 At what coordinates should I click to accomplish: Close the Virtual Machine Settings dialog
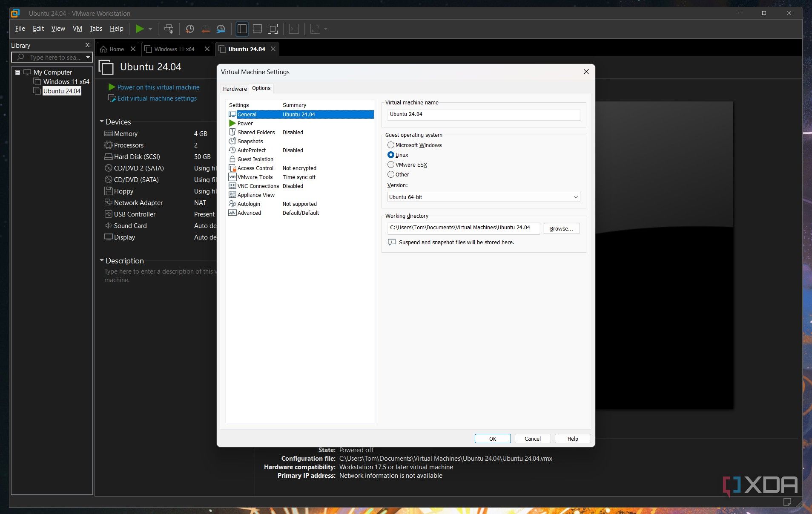(x=586, y=72)
